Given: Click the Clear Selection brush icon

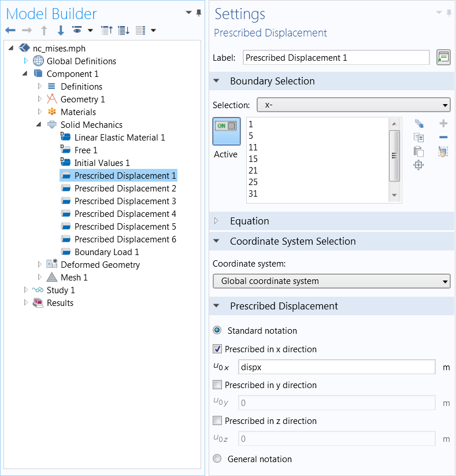Looking at the screenshot, I should point(443,152).
